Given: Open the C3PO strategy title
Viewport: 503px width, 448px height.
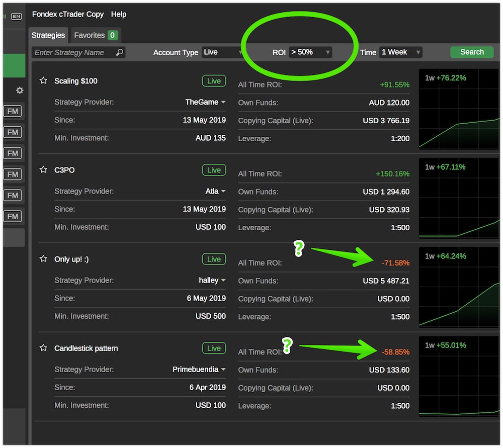Looking at the screenshot, I should pos(64,170).
